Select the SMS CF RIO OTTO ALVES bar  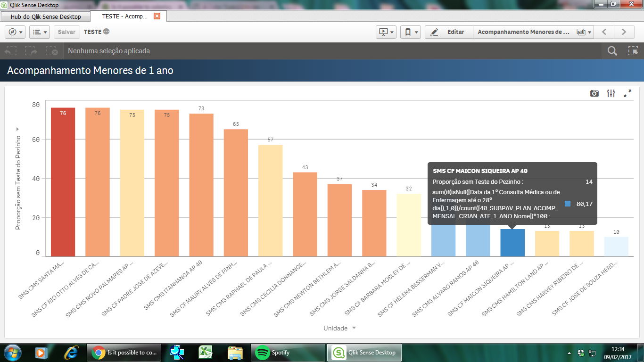point(98,182)
